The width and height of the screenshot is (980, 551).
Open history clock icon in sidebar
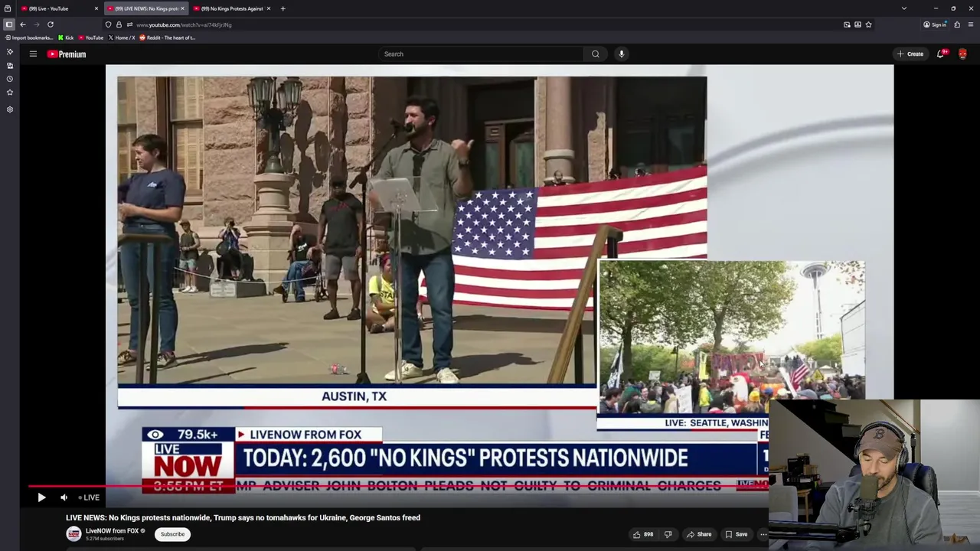click(x=9, y=79)
